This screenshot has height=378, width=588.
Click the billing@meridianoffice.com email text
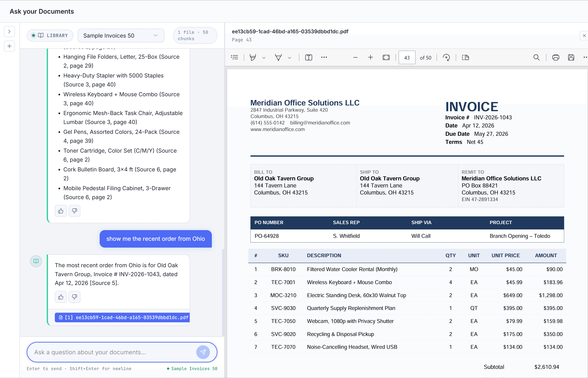tap(320, 123)
